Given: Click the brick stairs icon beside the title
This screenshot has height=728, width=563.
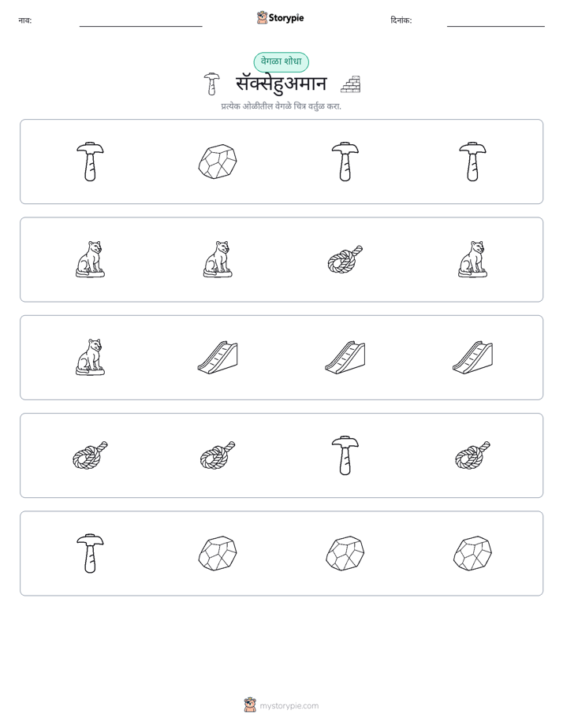Looking at the screenshot, I should pos(351,84).
